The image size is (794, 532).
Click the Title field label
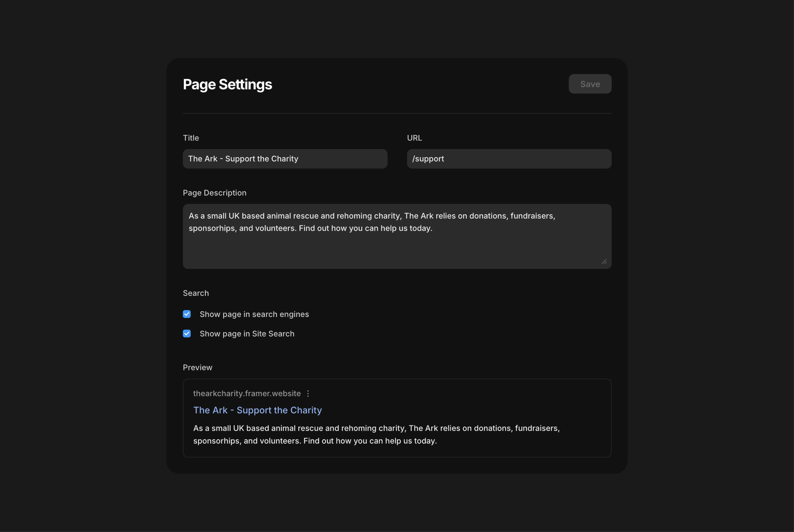pyautogui.click(x=191, y=138)
